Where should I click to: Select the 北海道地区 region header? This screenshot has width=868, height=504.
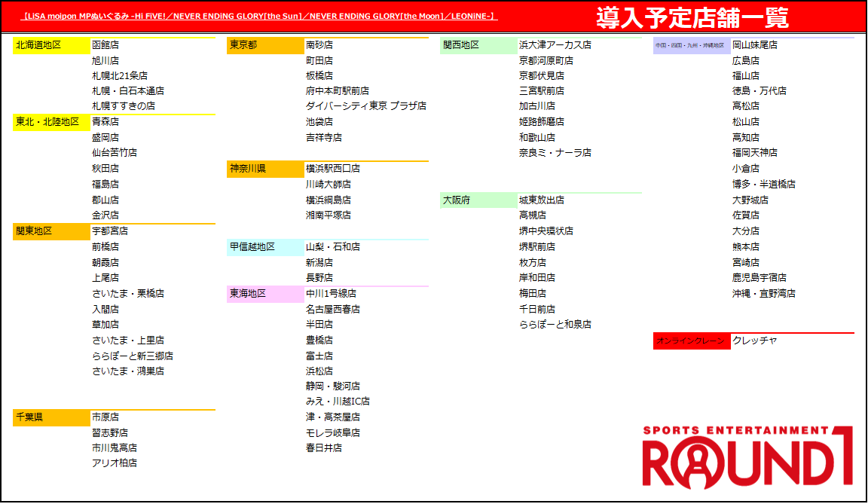click(x=51, y=45)
